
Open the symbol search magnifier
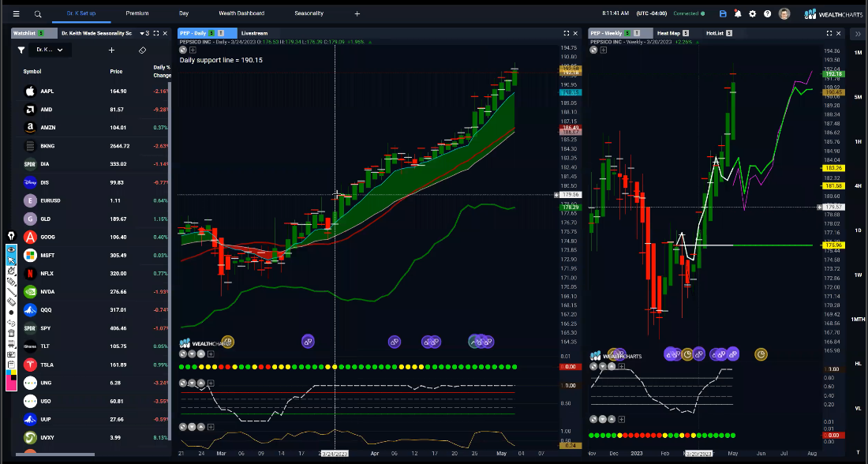click(x=38, y=14)
